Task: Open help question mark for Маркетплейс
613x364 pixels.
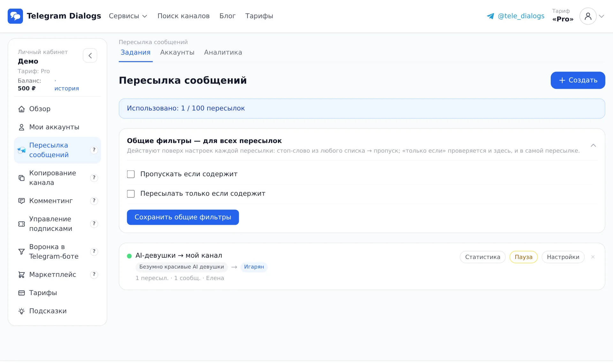Action: (x=94, y=274)
